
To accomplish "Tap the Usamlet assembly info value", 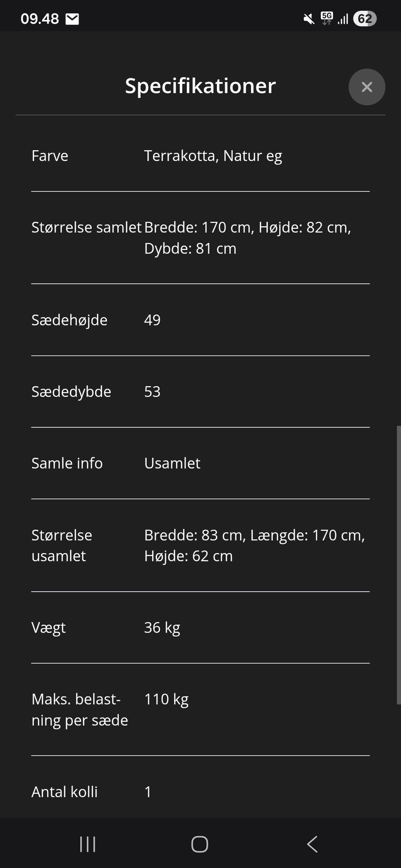I will click(x=172, y=463).
